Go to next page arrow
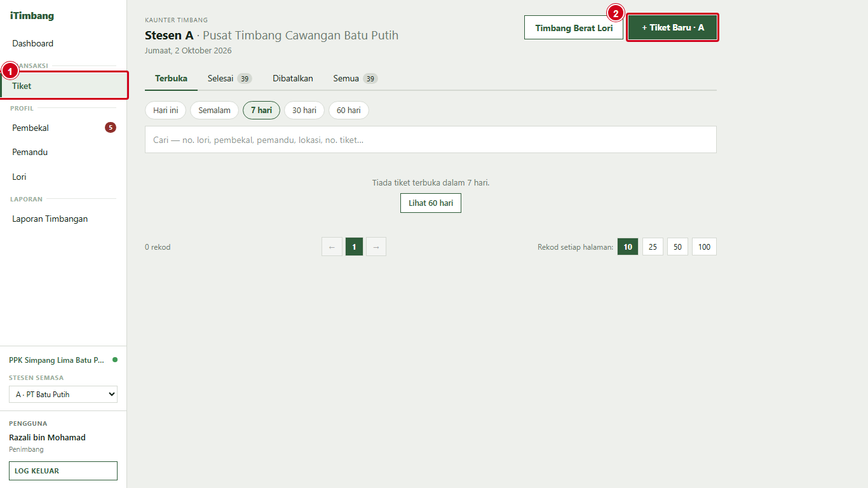This screenshot has height=488, width=868. pyautogui.click(x=376, y=247)
